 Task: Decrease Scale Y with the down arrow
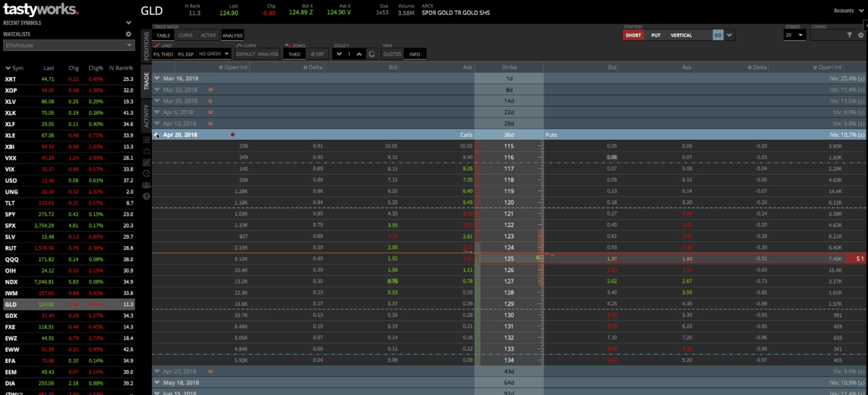[339, 54]
